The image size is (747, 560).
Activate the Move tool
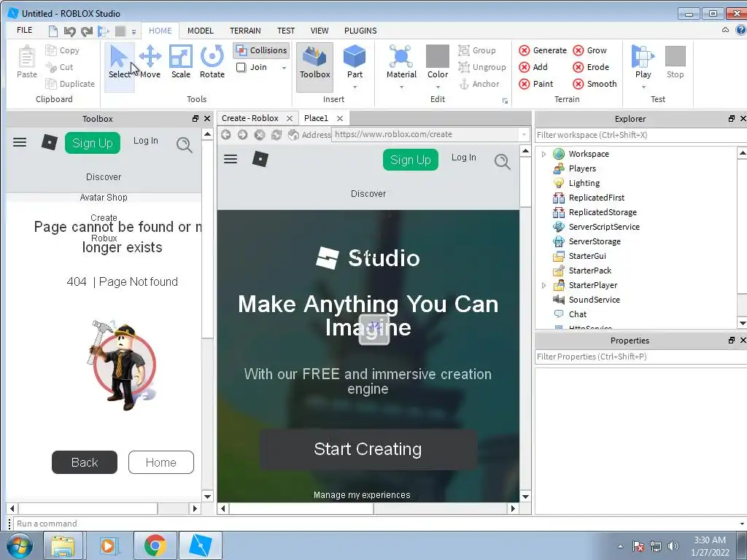pos(150,62)
